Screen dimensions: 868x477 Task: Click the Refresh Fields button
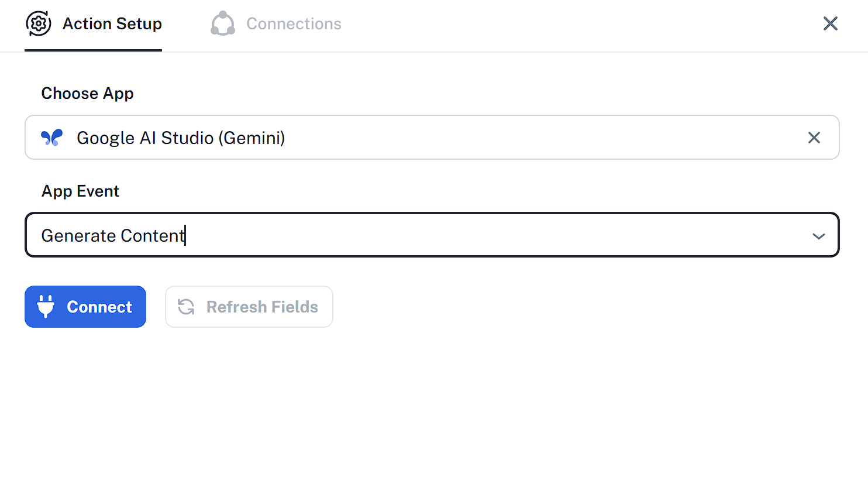249,307
